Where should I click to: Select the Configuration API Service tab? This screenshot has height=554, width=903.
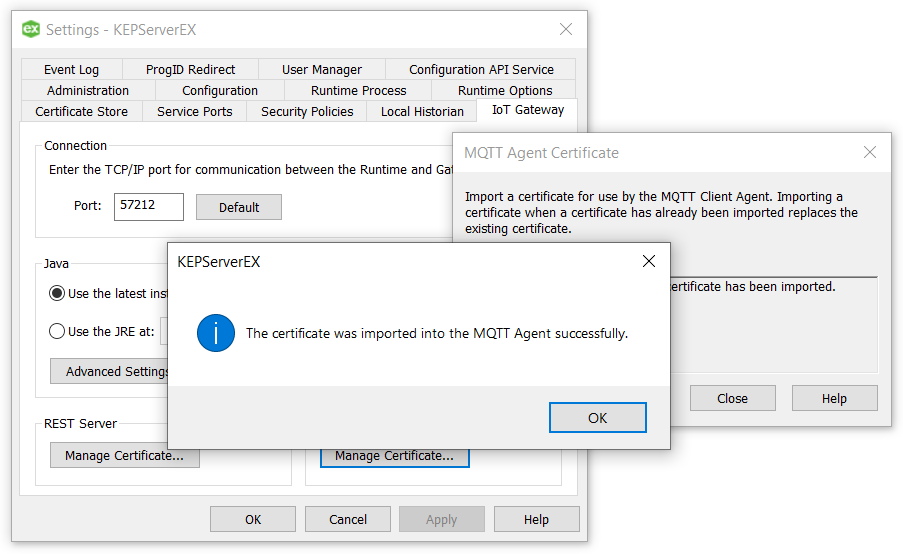[x=481, y=70]
